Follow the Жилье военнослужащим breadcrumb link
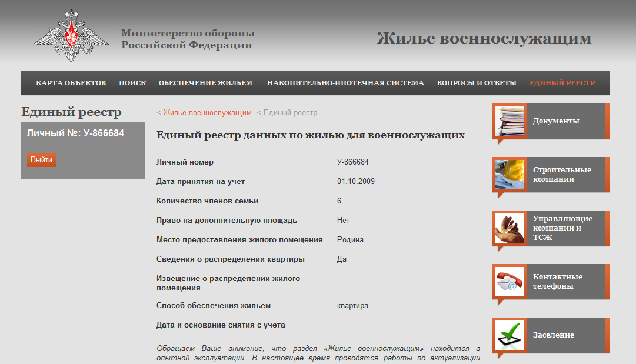Viewport: 636px width, 364px height. pyautogui.click(x=207, y=113)
